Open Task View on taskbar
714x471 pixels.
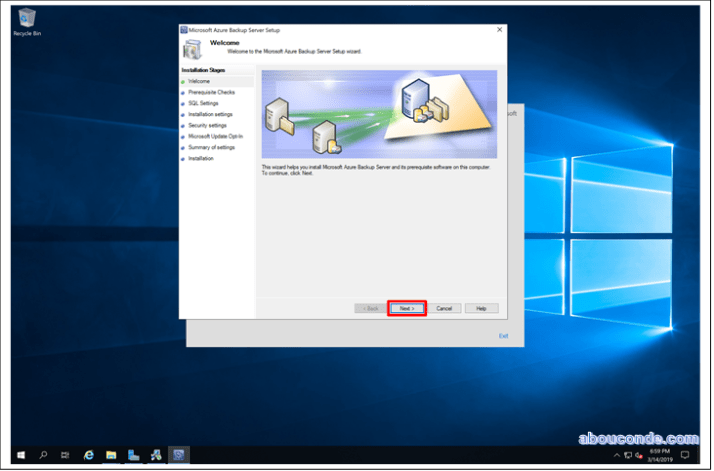64,455
